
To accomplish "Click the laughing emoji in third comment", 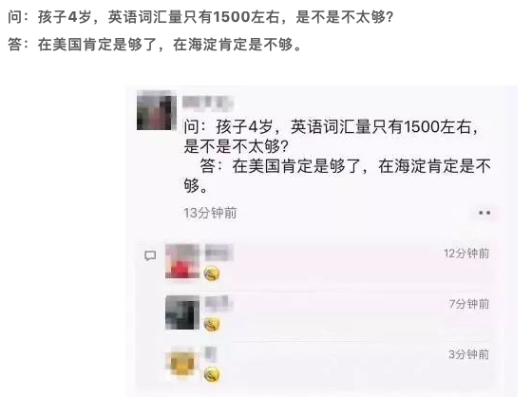I will [x=212, y=375].
